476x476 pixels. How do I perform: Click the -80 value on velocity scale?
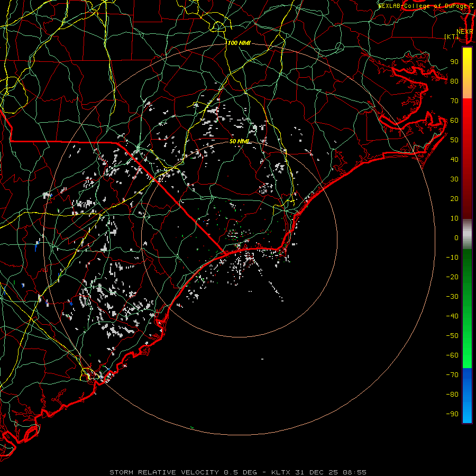pyautogui.click(x=452, y=395)
